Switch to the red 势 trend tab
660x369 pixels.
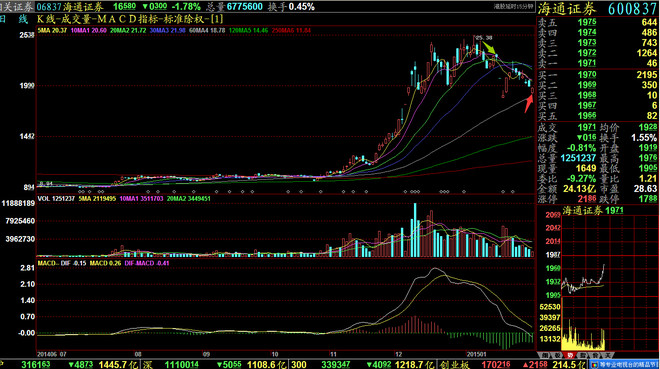click(570, 356)
